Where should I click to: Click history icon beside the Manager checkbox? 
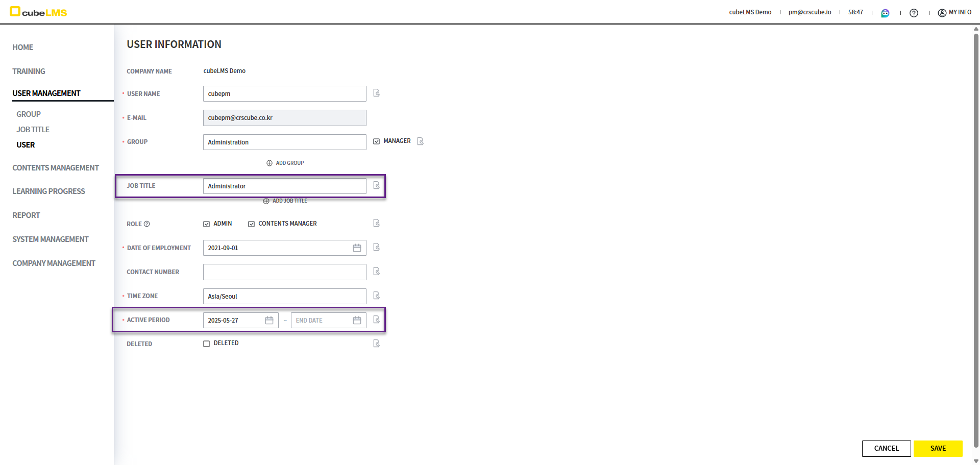click(420, 141)
